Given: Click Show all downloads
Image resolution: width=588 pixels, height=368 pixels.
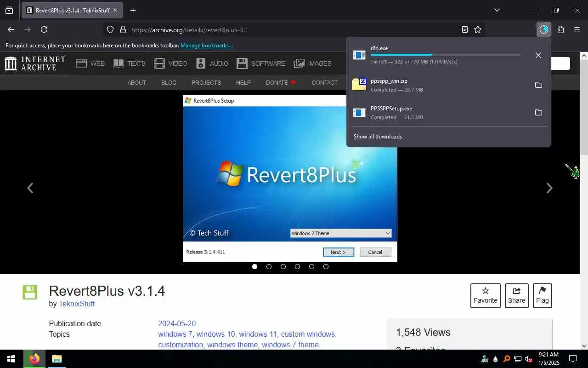Looking at the screenshot, I should click(x=378, y=137).
